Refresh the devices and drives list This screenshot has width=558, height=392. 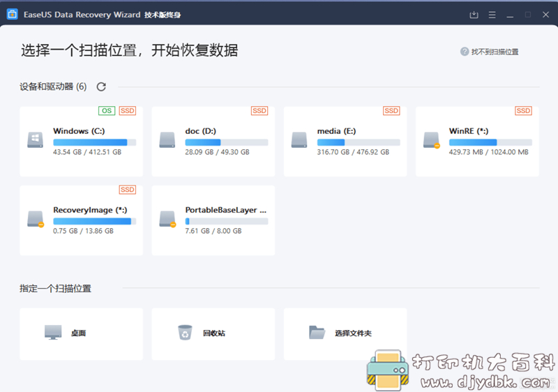(x=101, y=86)
